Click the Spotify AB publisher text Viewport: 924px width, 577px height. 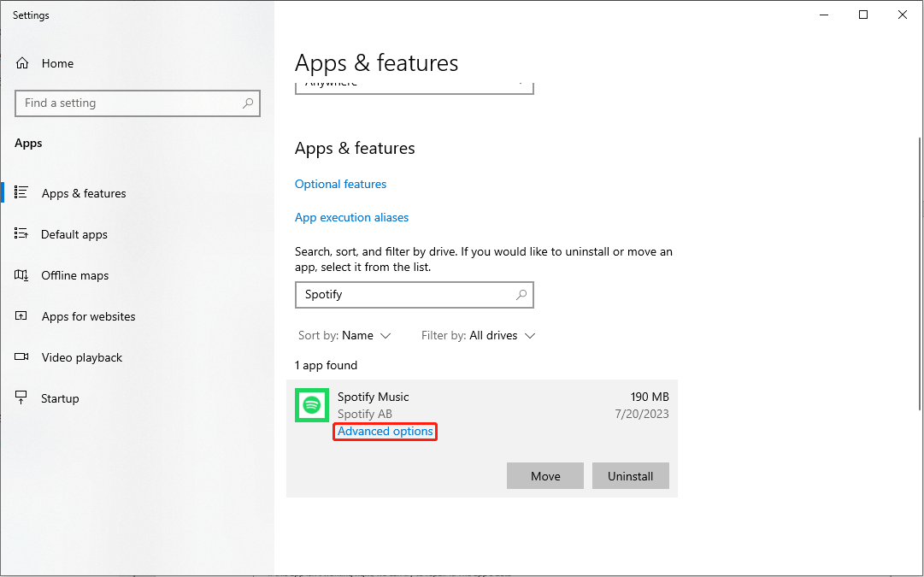pyautogui.click(x=365, y=414)
